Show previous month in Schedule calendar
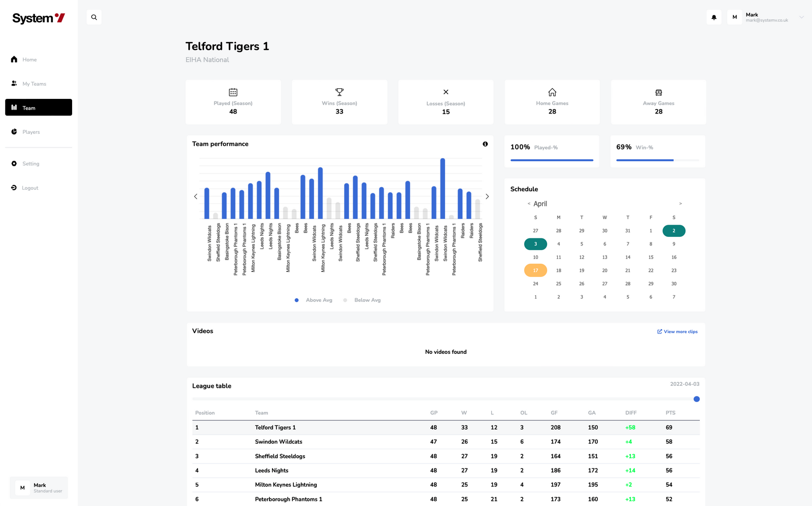812x506 pixels. point(529,204)
